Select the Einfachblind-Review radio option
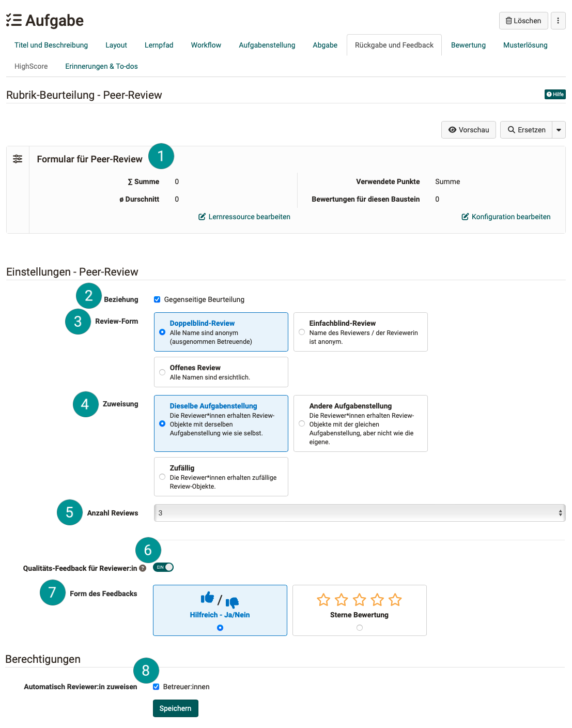Viewport: 572px width, 728px height. tap(302, 332)
